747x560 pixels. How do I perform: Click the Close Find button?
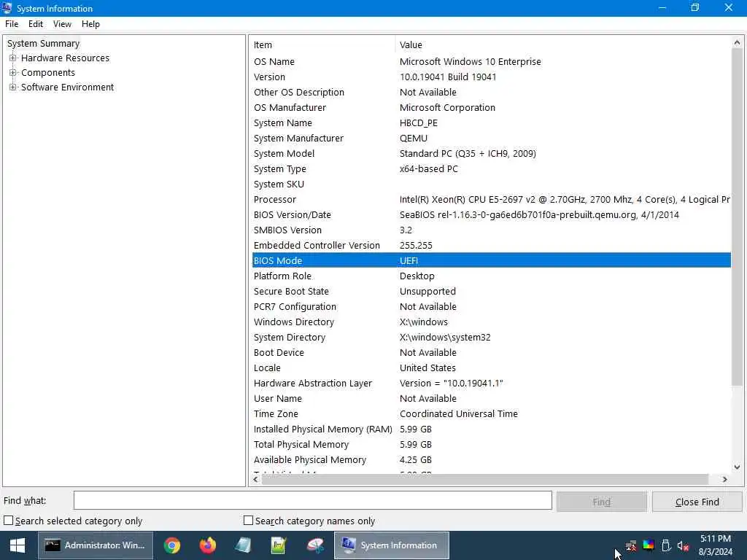point(697,502)
